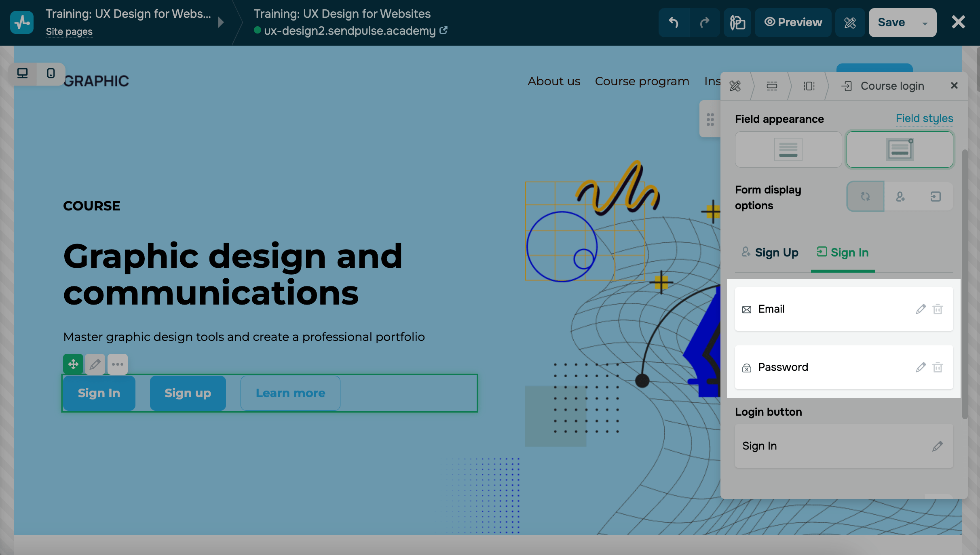Viewport: 980px width, 555px height.
Task: Select the underlined field appearance option
Action: click(788, 149)
